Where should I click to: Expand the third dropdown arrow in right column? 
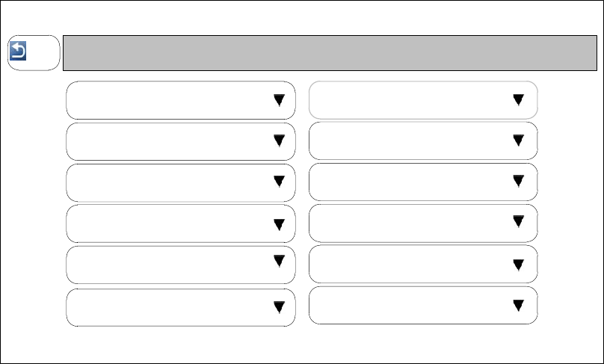click(x=519, y=180)
